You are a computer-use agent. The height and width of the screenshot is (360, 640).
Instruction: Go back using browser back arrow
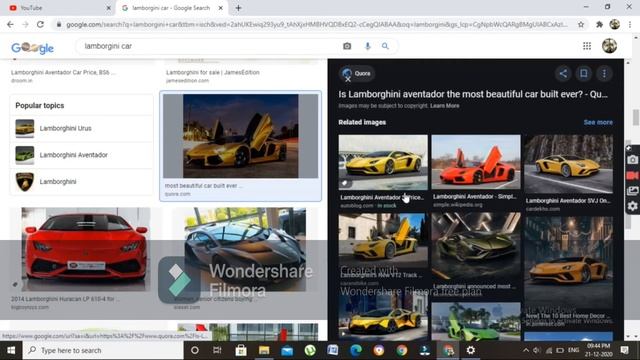click(x=10, y=24)
